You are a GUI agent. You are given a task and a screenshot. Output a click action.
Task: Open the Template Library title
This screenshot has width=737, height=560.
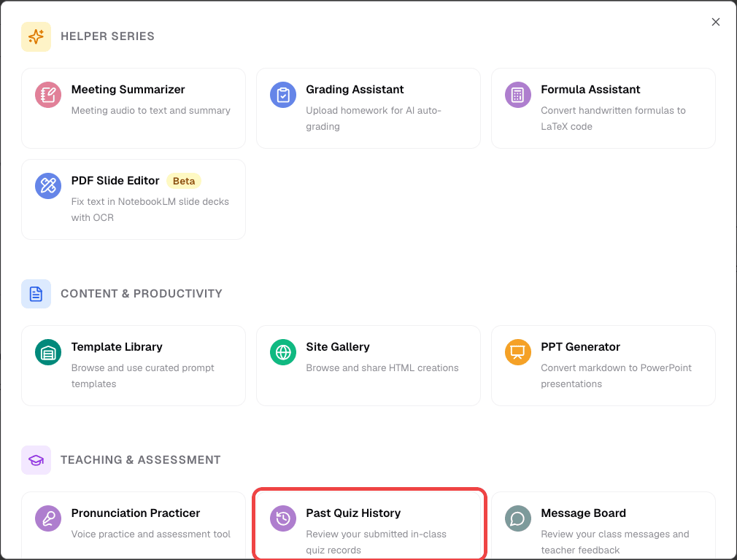(117, 346)
